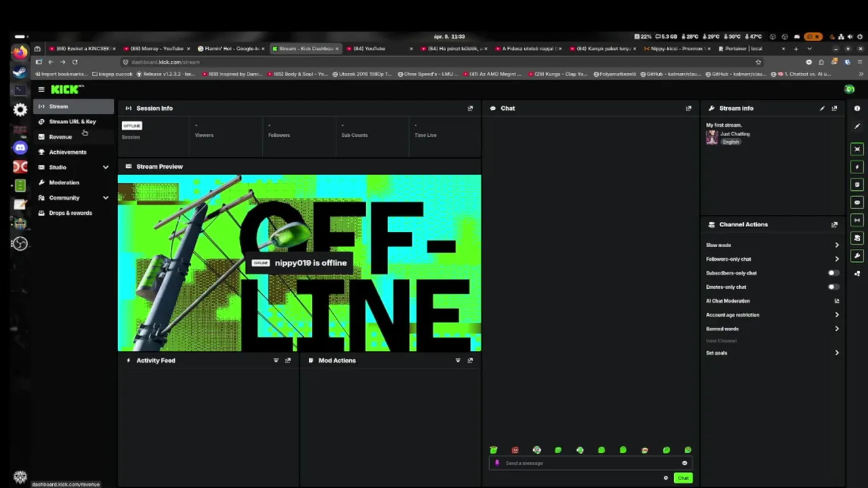Open Import bookmarks bookmark
The width and height of the screenshot is (868, 488).
tap(62, 74)
